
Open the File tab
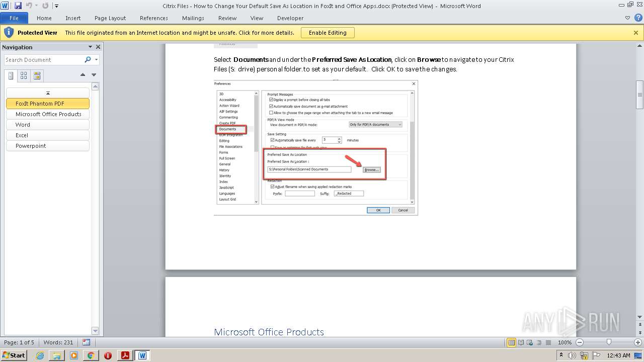click(x=14, y=18)
